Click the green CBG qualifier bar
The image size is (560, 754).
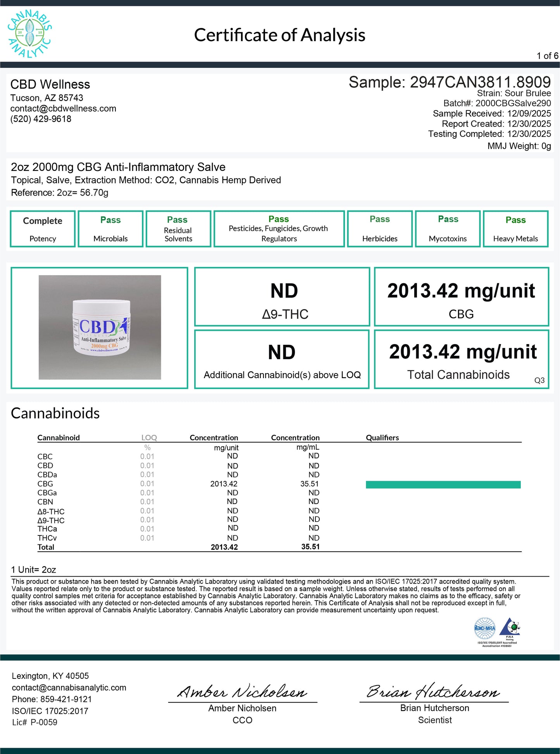point(443,485)
